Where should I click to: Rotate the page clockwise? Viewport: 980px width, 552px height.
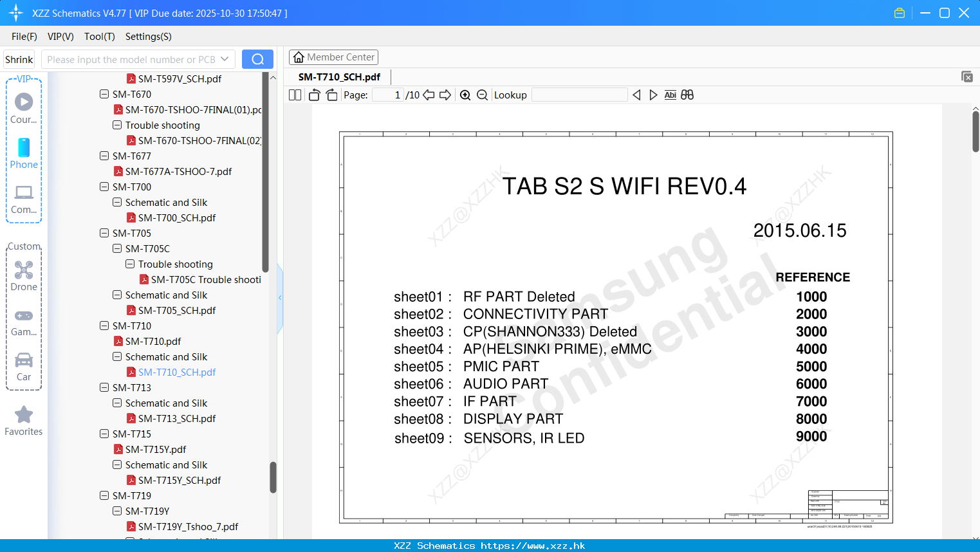331,95
